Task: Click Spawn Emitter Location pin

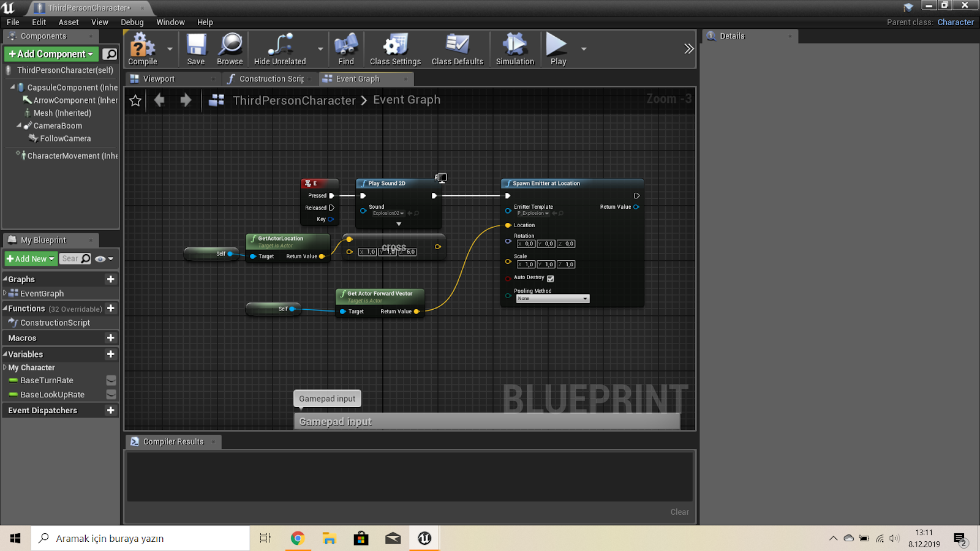Action: click(x=508, y=225)
